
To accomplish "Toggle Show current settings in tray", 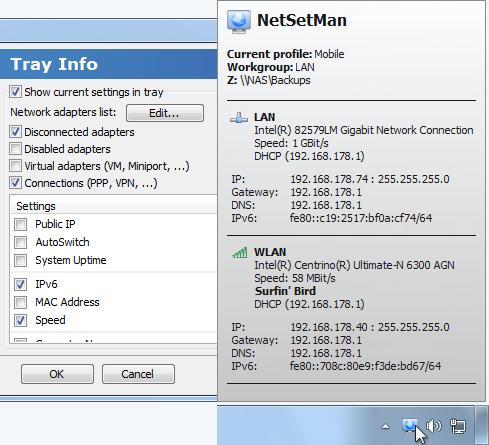I will (x=15, y=91).
